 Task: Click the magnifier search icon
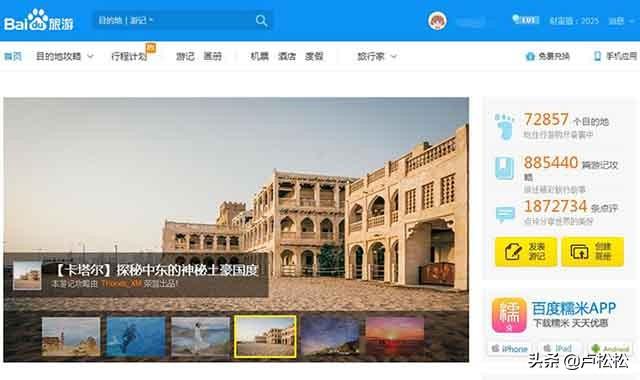[x=261, y=20]
